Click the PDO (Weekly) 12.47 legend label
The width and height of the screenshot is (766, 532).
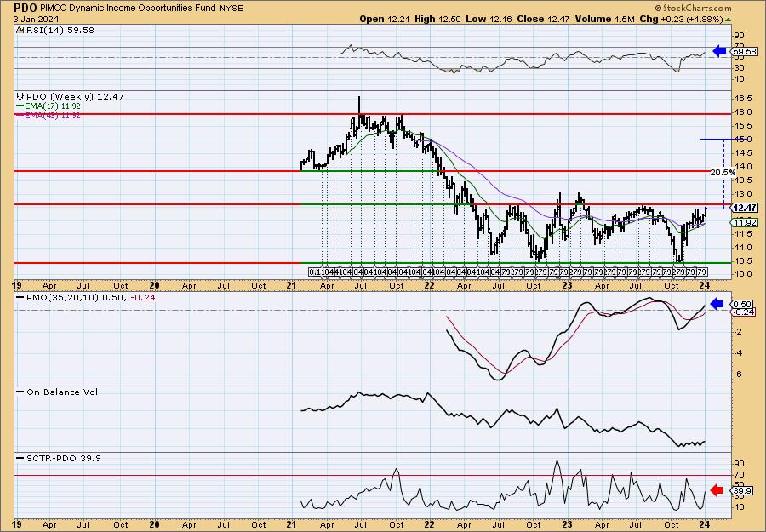tap(75, 96)
